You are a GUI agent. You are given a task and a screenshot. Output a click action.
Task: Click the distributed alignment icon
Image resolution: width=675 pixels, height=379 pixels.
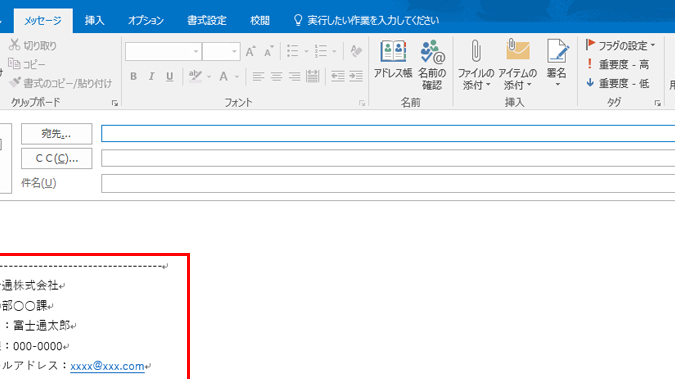coord(313,77)
